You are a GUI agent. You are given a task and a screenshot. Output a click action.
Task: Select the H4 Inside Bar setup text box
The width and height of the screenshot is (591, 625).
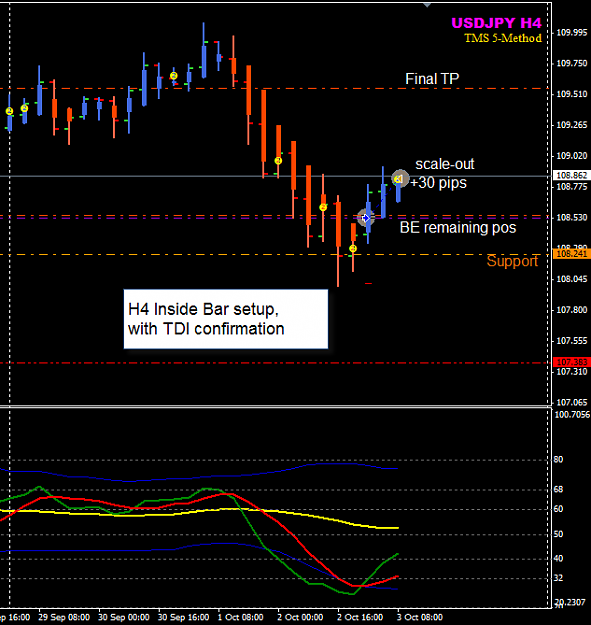[226, 319]
